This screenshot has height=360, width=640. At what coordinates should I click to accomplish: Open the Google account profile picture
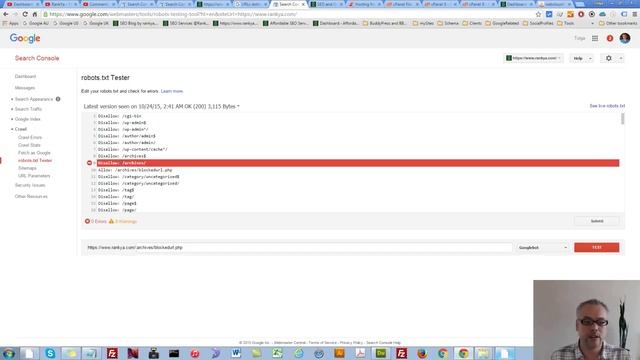click(x=624, y=38)
